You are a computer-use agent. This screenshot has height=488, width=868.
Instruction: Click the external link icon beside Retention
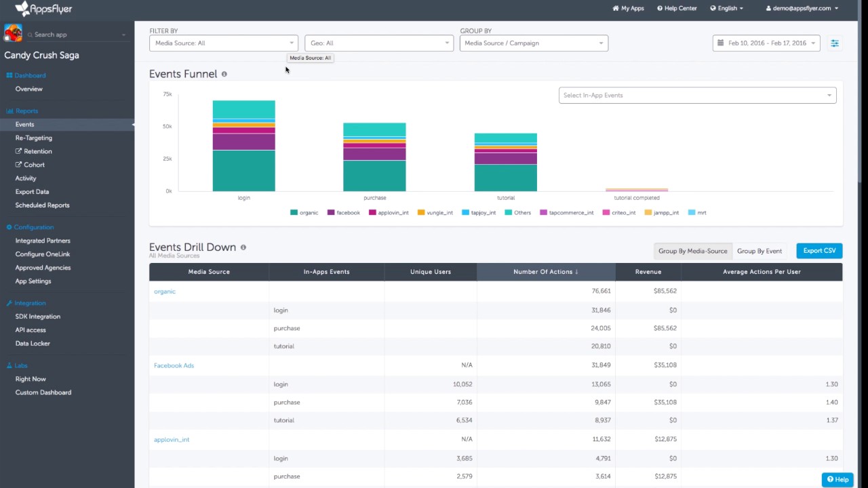(19, 151)
